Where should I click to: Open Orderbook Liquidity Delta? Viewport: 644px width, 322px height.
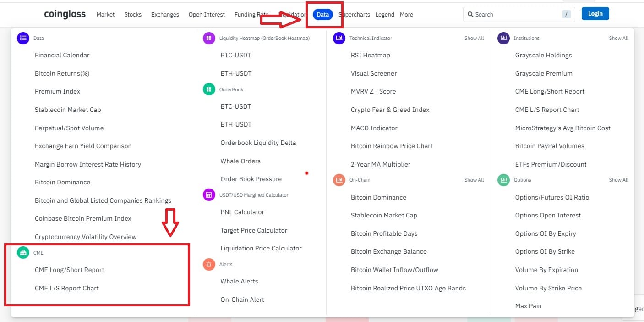point(258,143)
